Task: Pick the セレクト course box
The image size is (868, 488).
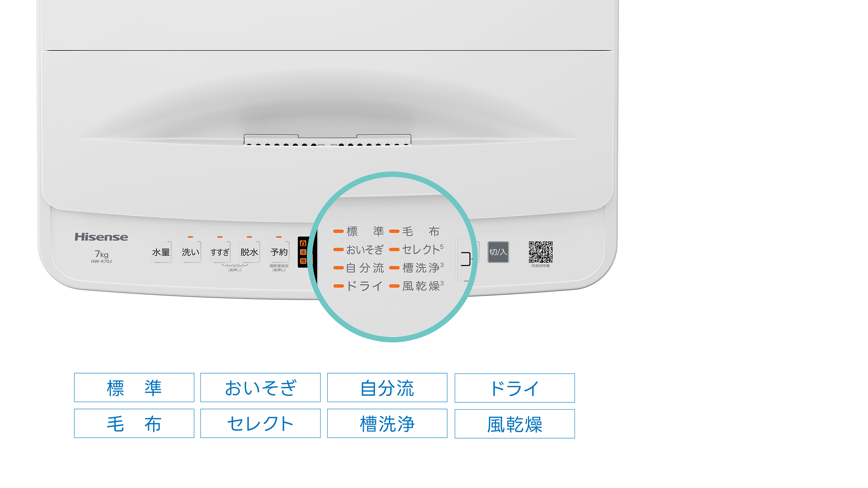Action: click(260, 423)
